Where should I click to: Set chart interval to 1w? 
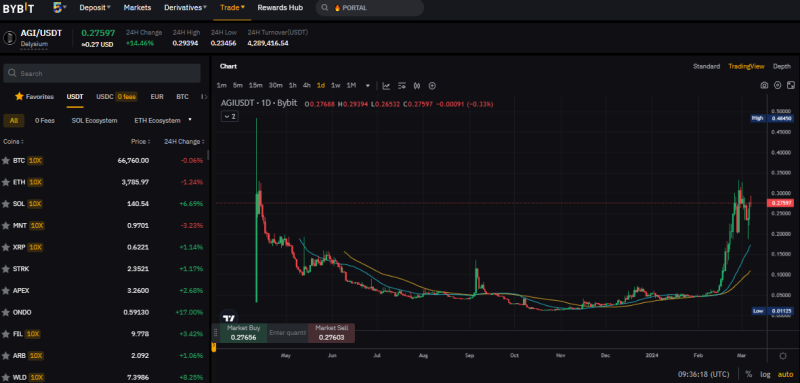335,86
